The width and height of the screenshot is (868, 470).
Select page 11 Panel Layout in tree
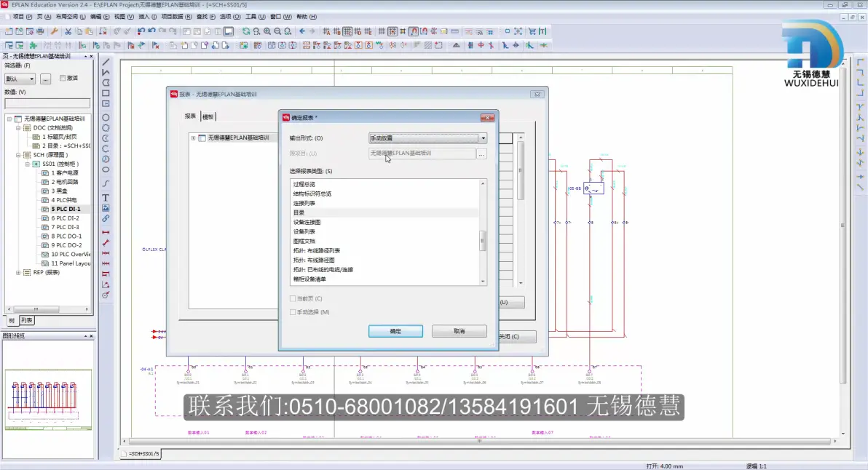coord(71,264)
